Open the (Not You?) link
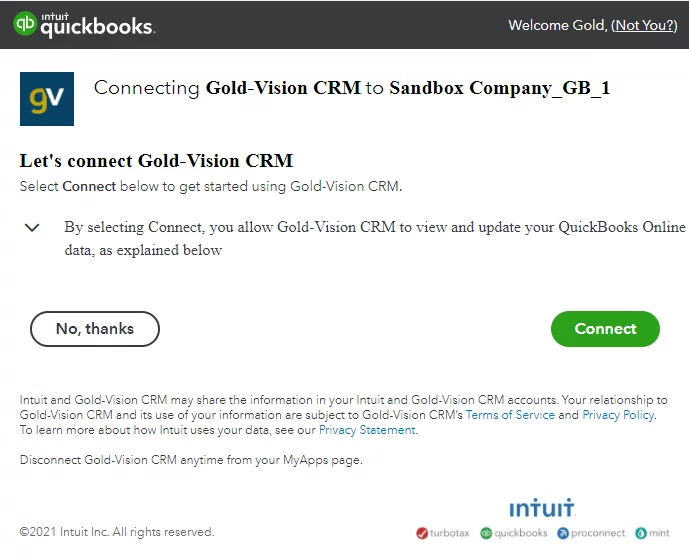Screen dimensions: 689x558 coord(644,25)
